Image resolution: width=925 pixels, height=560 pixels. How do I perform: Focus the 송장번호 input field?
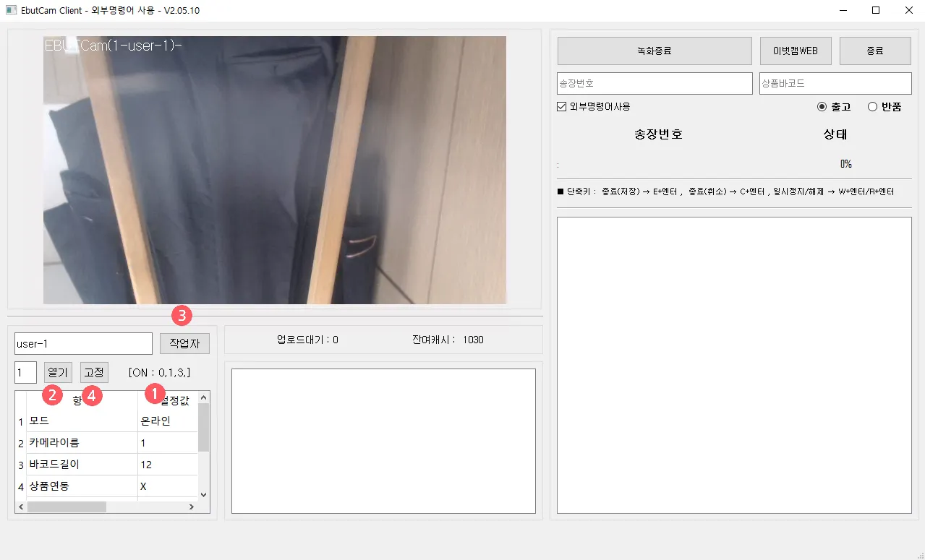point(655,83)
